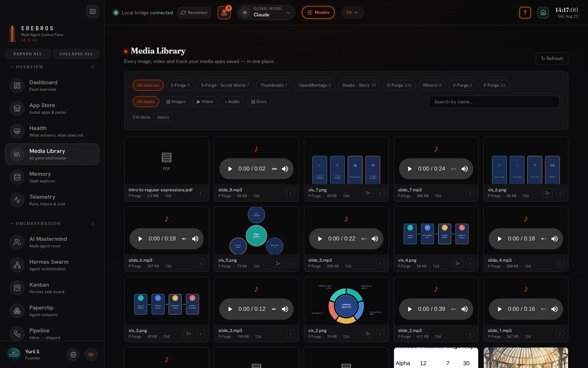Screen dimensions: 588x368
Task: Open the help question mark icon
Action: pos(525,12)
